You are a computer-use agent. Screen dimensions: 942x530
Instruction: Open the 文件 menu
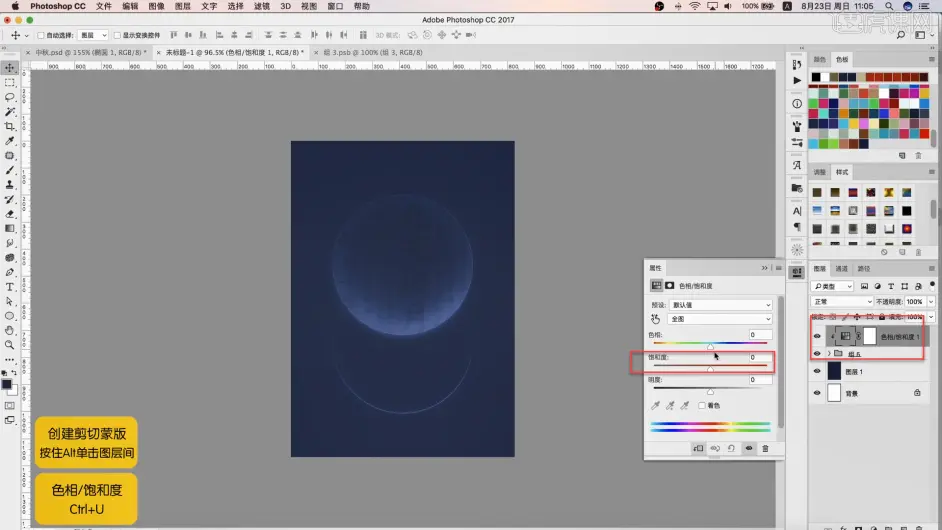104,6
